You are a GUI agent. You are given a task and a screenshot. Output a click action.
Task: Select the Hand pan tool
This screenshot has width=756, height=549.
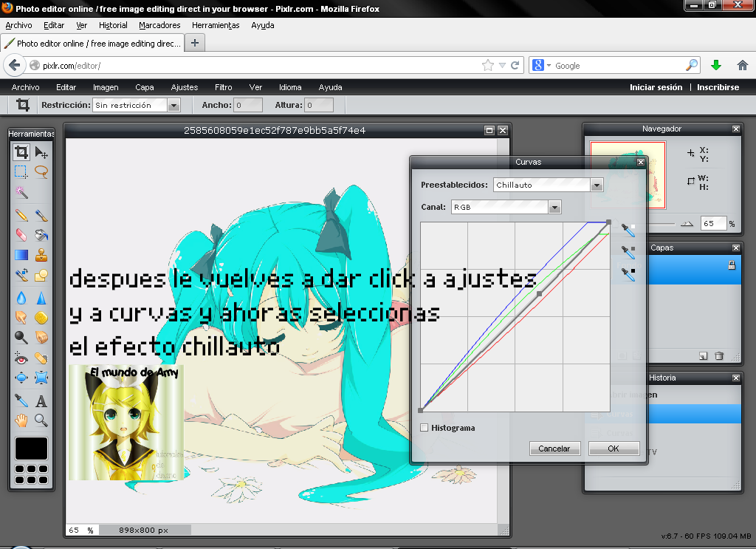click(21, 420)
